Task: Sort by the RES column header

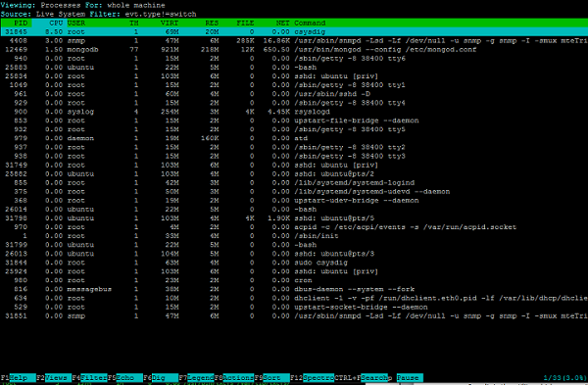Action: (x=212, y=23)
